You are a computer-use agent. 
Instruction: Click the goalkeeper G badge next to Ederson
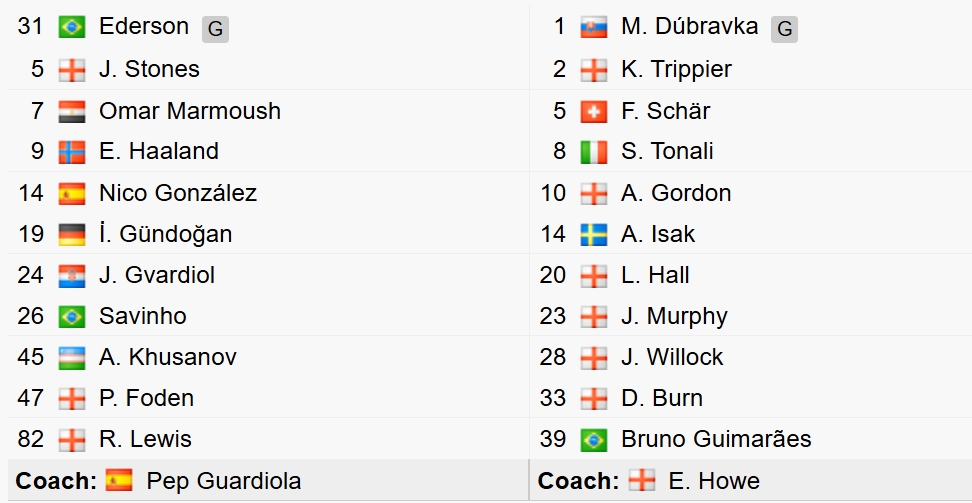click(215, 29)
